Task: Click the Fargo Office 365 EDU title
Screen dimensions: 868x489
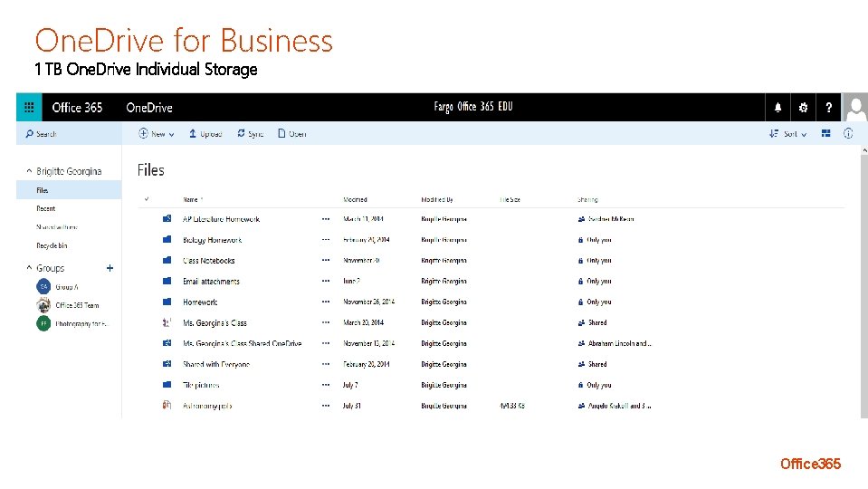Action: pyautogui.click(x=473, y=106)
